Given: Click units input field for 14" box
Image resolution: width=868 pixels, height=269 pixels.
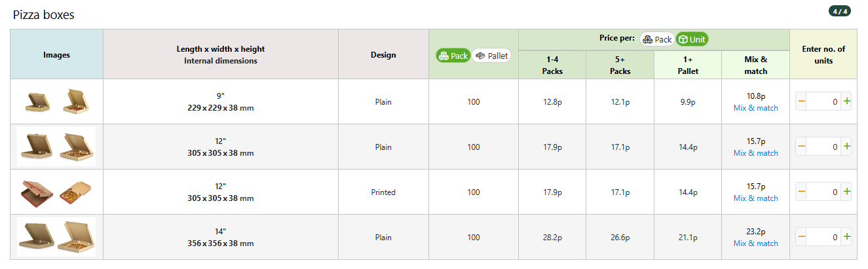Looking at the screenshot, I should (x=823, y=237).
